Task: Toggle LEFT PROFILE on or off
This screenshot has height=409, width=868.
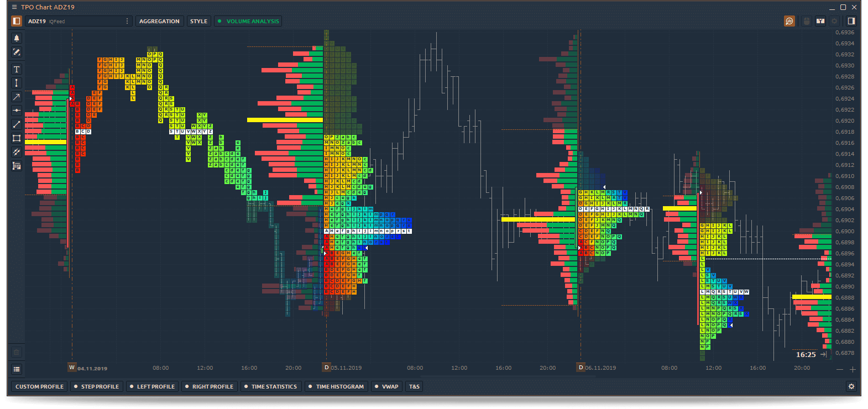Action: coord(152,386)
